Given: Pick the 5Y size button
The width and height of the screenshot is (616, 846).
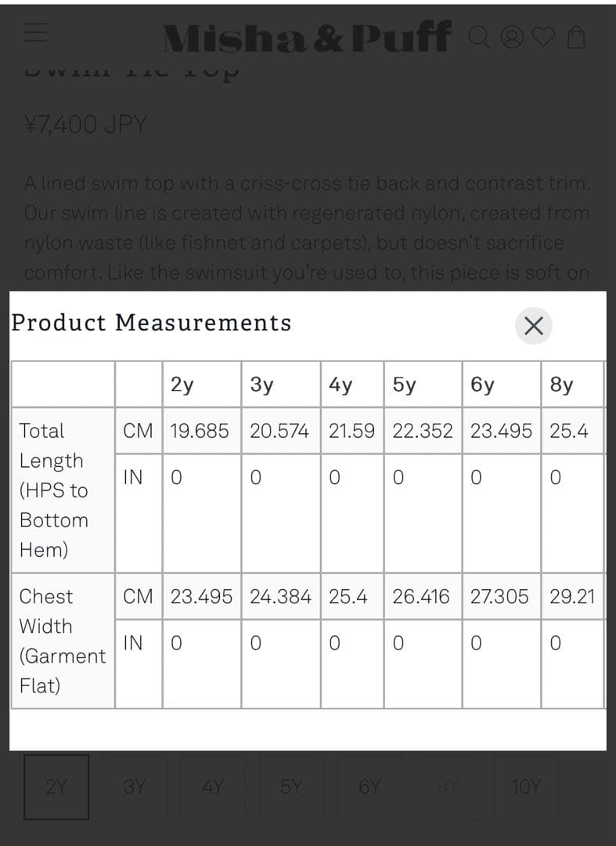Looking at the screenshot, I should tap(291, 786).
